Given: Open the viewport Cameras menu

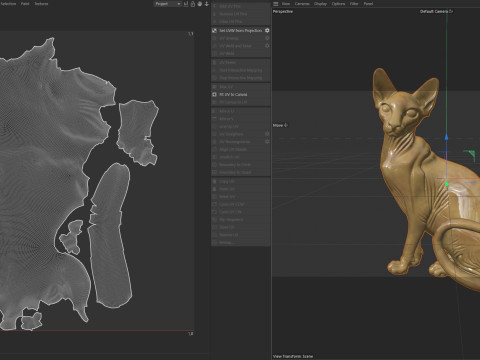Looking at the screenshot, I should (302, 4).
